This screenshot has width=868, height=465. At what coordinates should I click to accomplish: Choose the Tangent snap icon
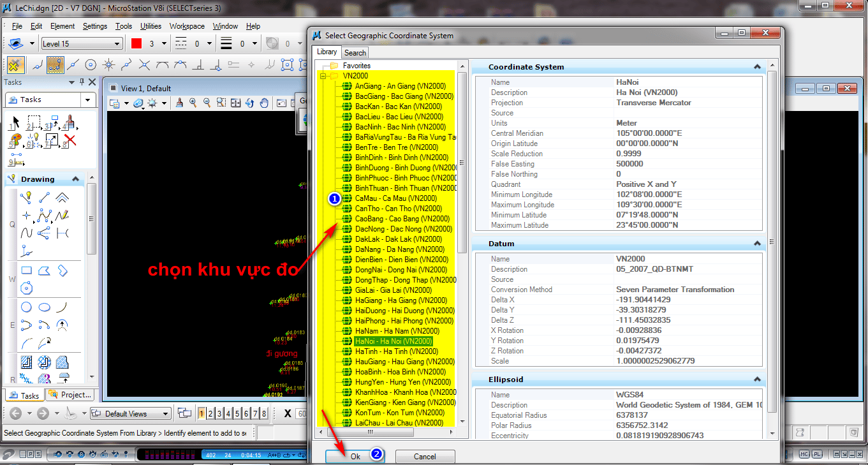(163, 64)
